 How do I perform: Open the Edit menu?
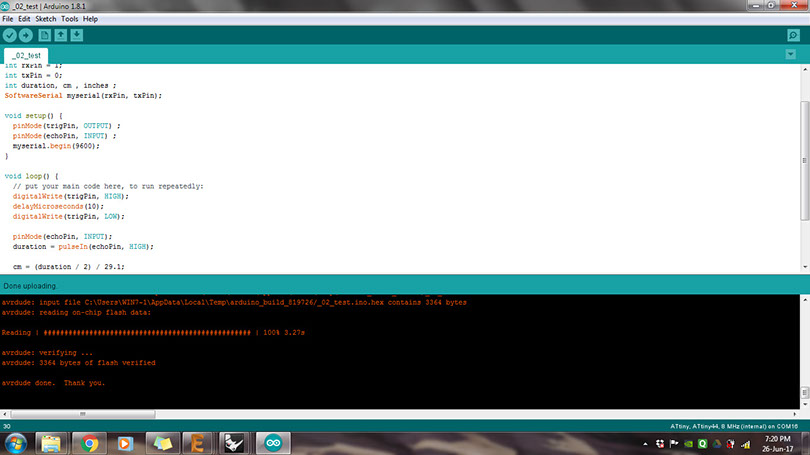tap(24, 19)
